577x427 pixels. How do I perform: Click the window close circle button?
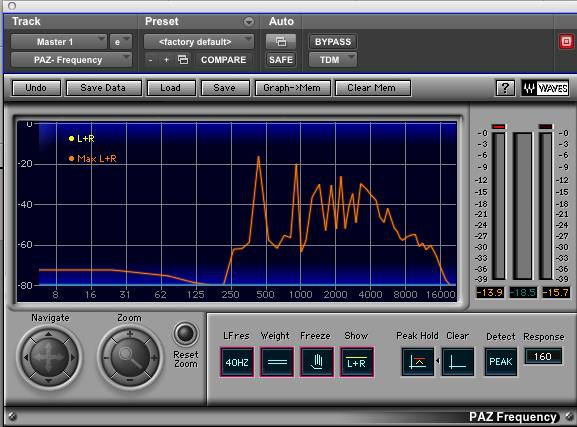[x=12, y=6]
